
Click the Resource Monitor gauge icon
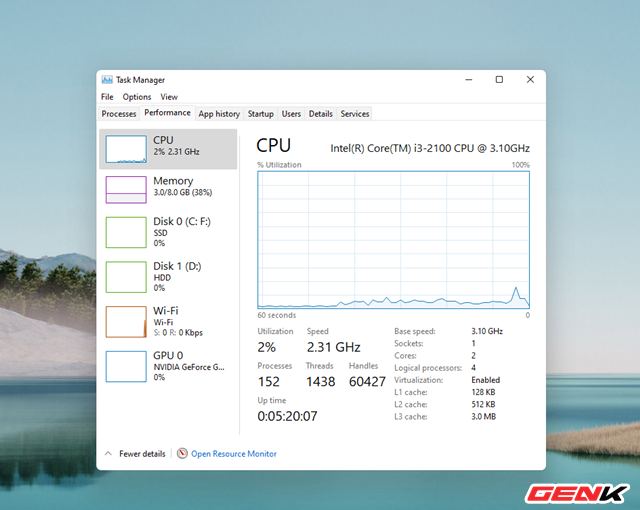tap(182, 453)
